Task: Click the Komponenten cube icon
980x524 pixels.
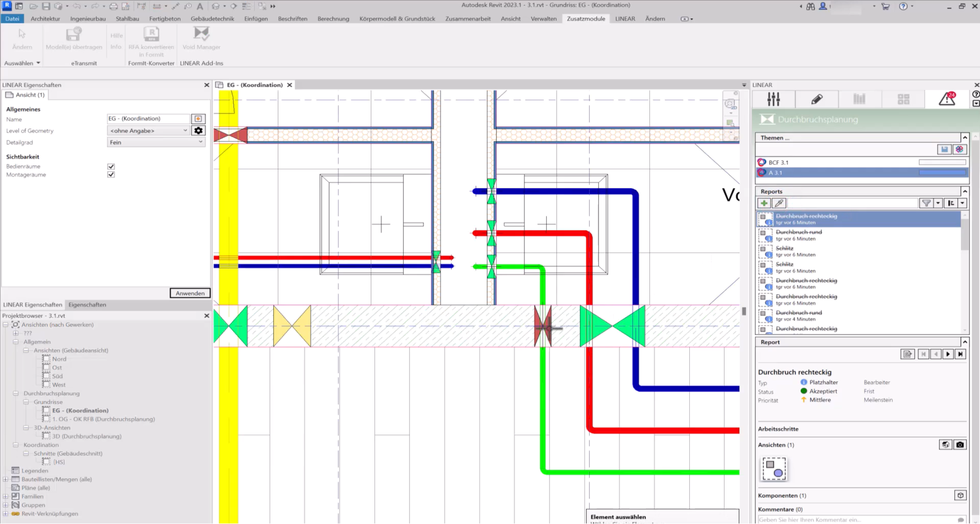Action: [x=960, y=495]
